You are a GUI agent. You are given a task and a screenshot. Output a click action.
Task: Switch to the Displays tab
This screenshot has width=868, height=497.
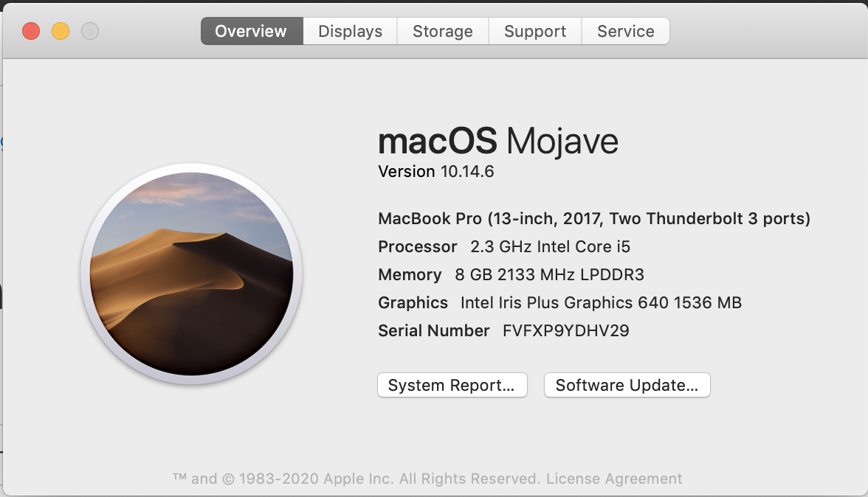click(349, 31)
